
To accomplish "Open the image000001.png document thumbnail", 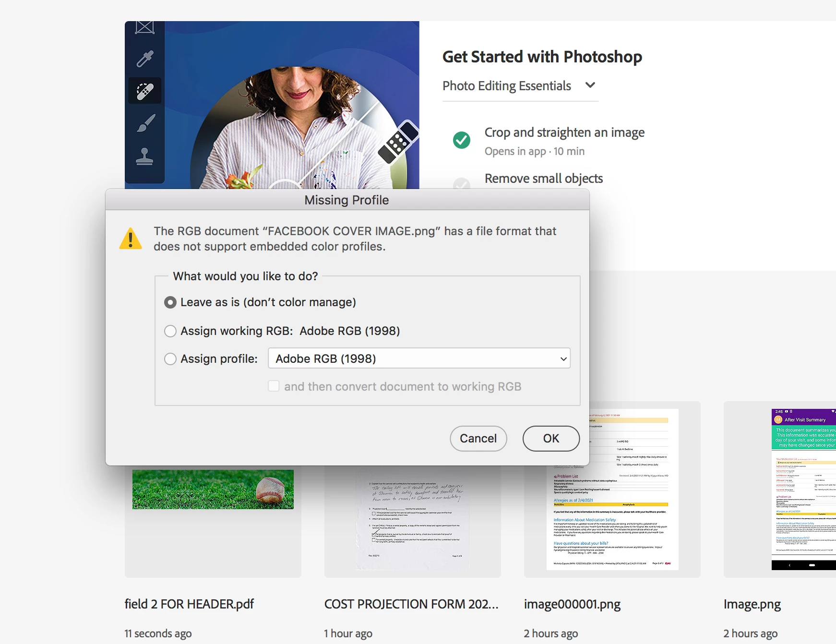I will click(x=612, y=489).
